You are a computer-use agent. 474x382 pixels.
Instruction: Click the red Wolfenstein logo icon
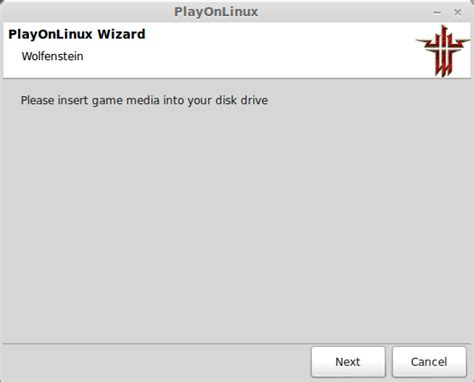443,51
